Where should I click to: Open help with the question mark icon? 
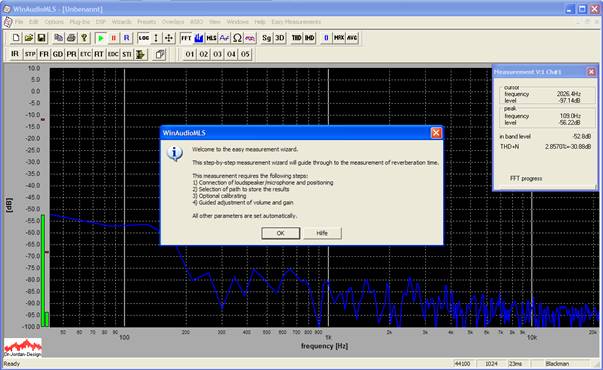click(84, 38)
